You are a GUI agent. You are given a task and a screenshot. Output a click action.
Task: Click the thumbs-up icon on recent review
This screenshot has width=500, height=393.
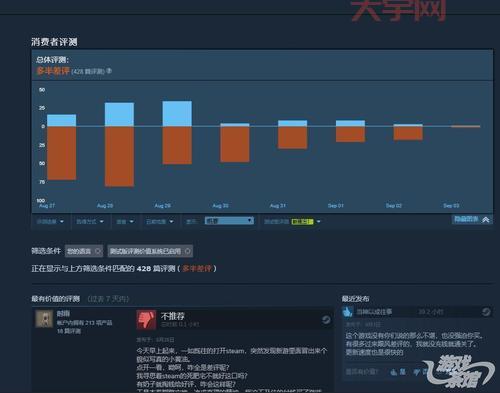(347, 312)
